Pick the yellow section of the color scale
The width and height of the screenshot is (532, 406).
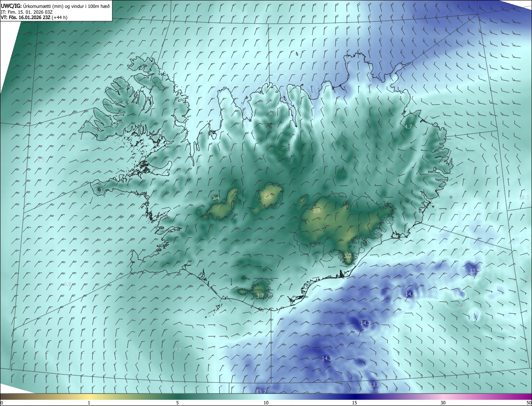coord(89,397)
